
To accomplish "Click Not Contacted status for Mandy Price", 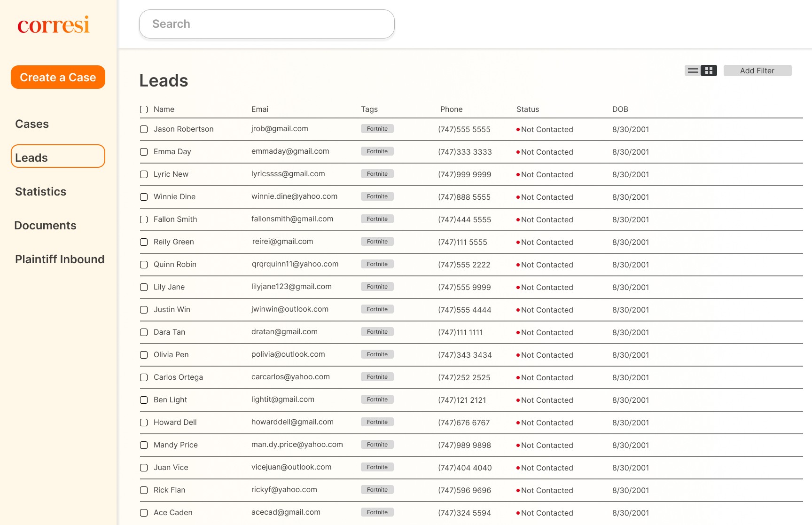I will click(545, 445).
